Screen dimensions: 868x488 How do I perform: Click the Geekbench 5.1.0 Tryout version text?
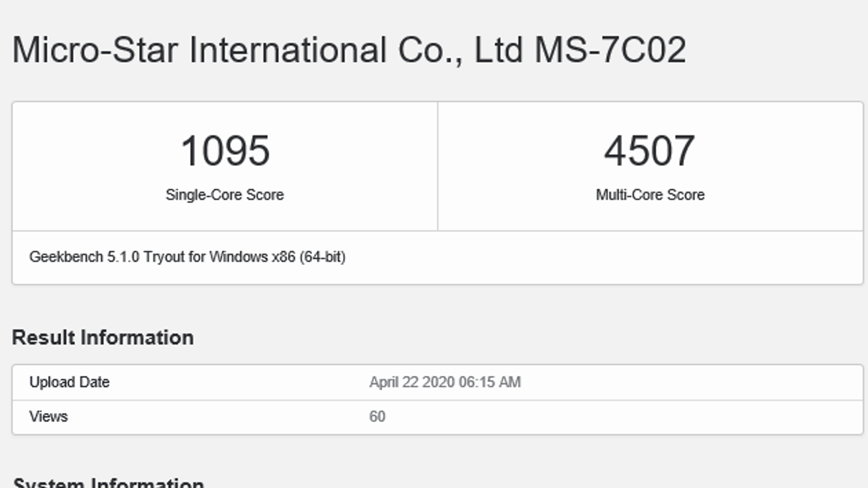click(x=187, y=256)
